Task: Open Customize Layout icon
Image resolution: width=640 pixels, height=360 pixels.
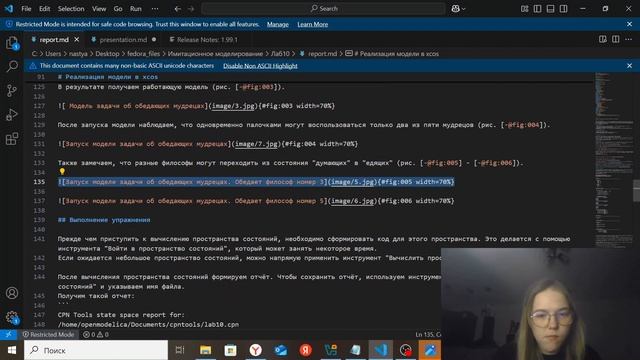Action: pyautogui.click(x=524, y=9)
